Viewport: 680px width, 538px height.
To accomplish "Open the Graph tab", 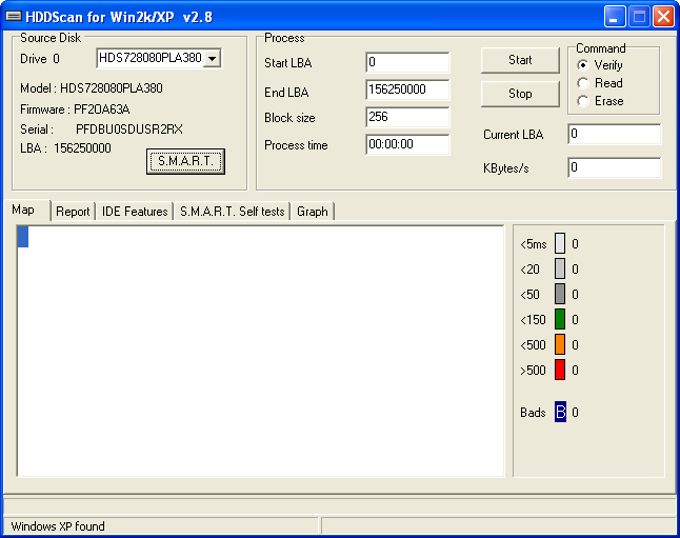I will click(x=312, y=212).
